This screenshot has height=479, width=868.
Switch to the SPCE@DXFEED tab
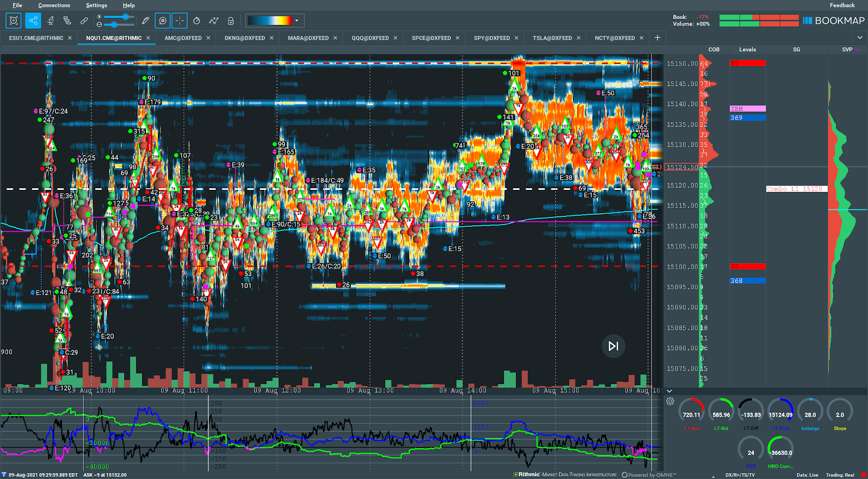pos(431,38)
